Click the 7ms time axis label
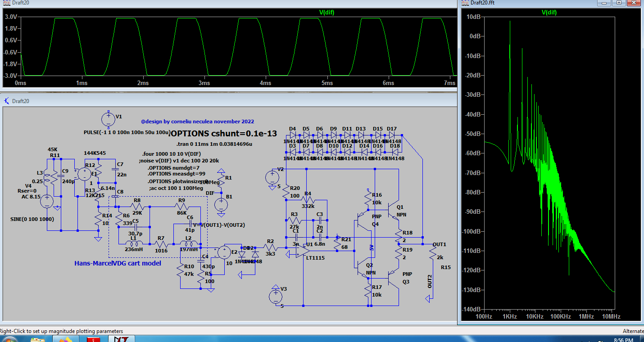644x342 pixels. [449, 83]
